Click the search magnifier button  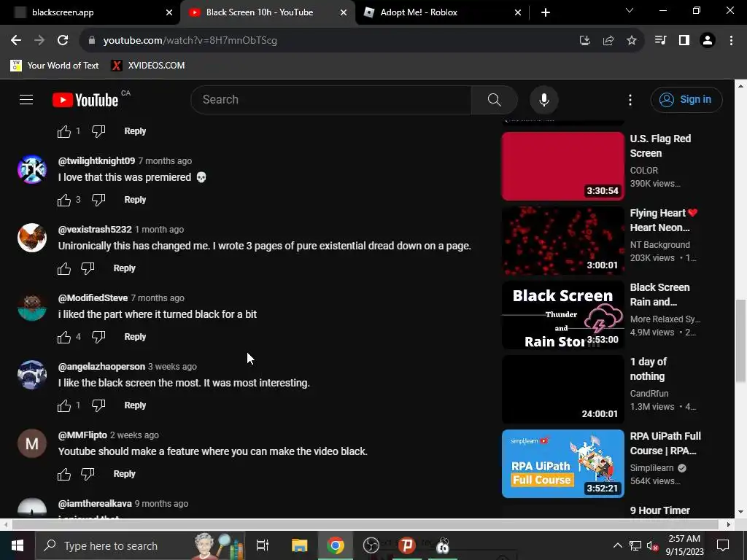click(494, 99)
